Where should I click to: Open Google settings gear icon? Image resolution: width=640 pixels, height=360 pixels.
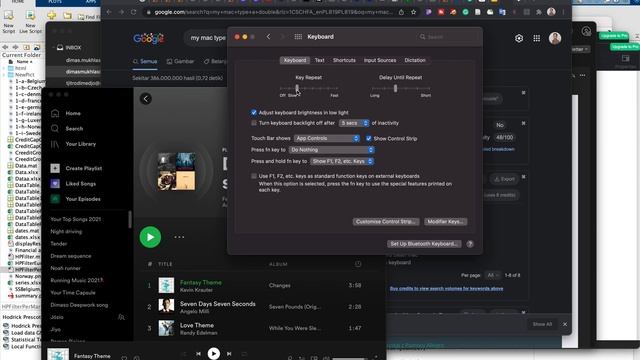(519, 38)
